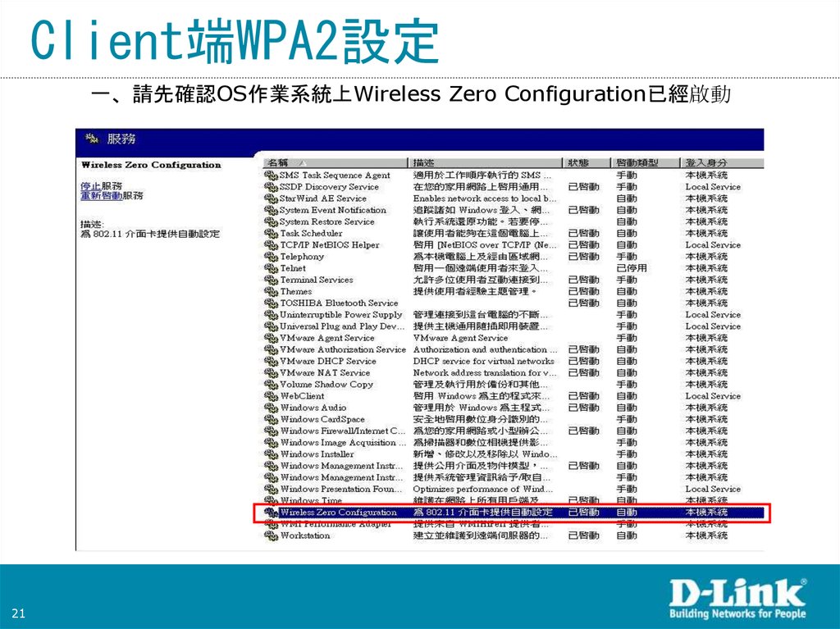The width and height of the screenshot is (840, 629).
Task: Click the DHCP service for virtual networks description
Action: tap(483, 361)
